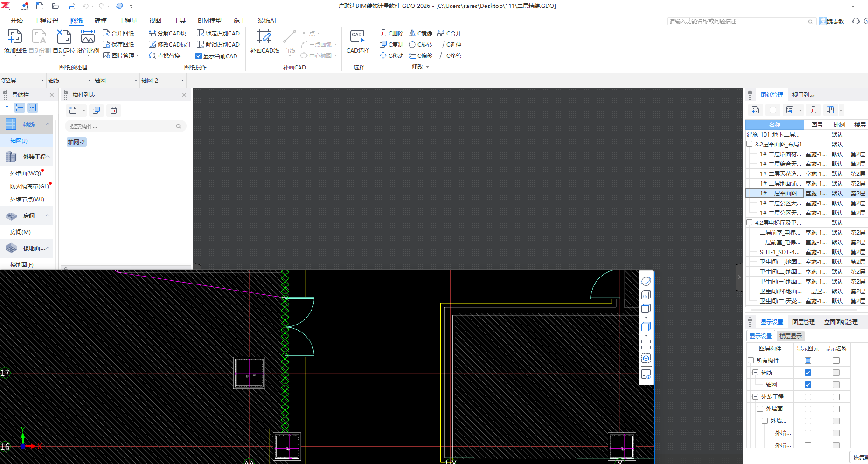Click new component icon in 构件列表 panel
This screenshot has width=868, height=464.
coord(73,111)
